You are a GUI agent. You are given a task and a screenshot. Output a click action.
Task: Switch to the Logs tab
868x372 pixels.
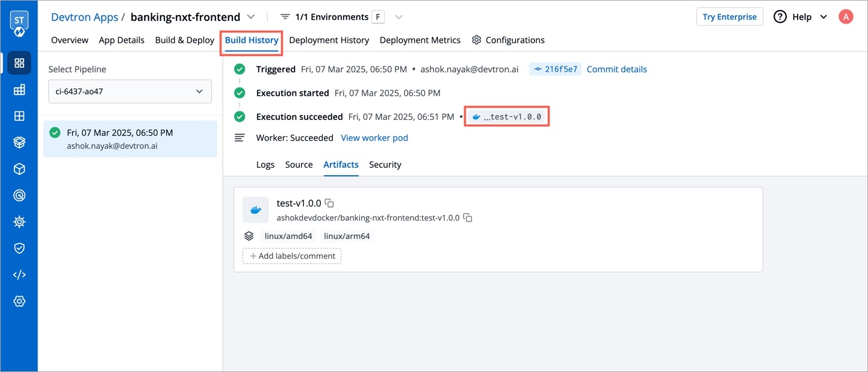coord(265,164)
